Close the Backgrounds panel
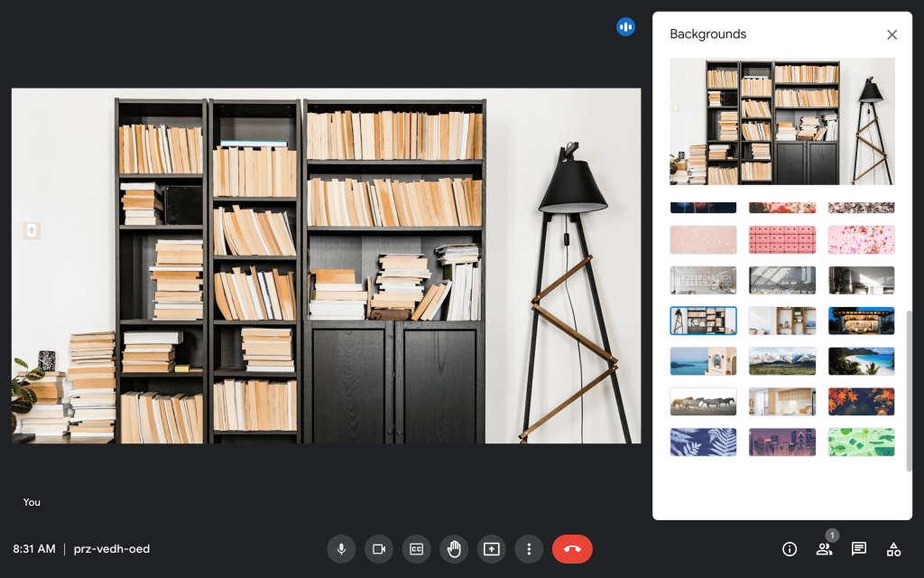924x578 pixels. (892, 35)
